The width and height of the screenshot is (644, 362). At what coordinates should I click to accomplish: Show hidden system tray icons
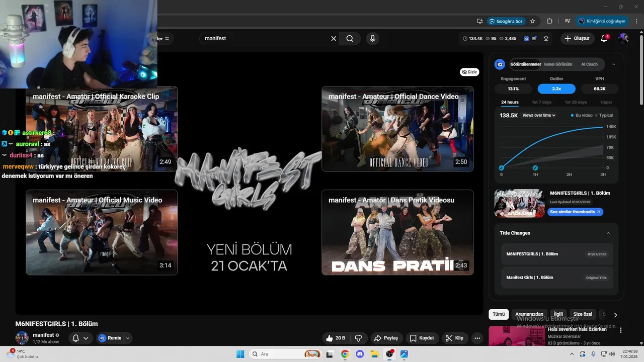pyautogui.click(x=573, y=354)
